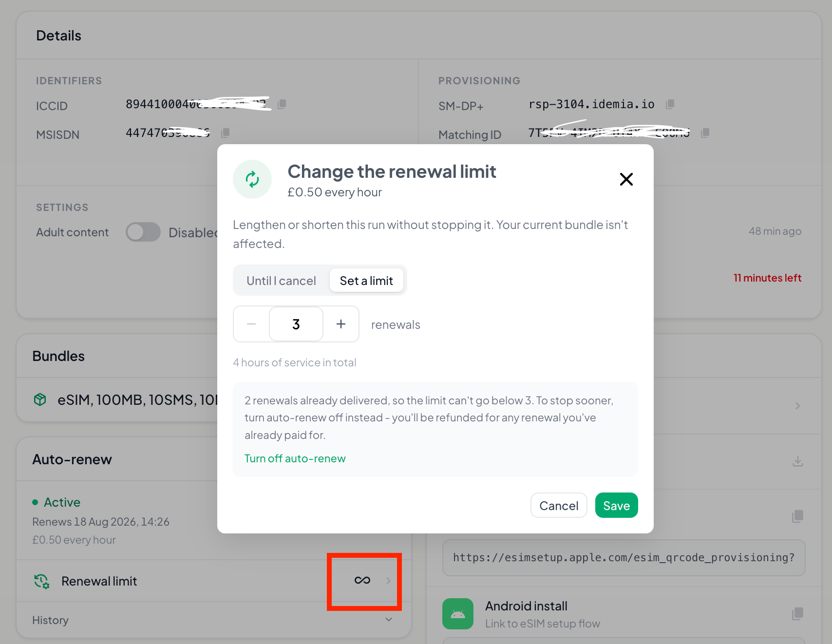Image resolution: width=832 pixels, height=644 pixels.
Task: Save the renewal limit
Action: pyautogui.click(x=617, y=505)
